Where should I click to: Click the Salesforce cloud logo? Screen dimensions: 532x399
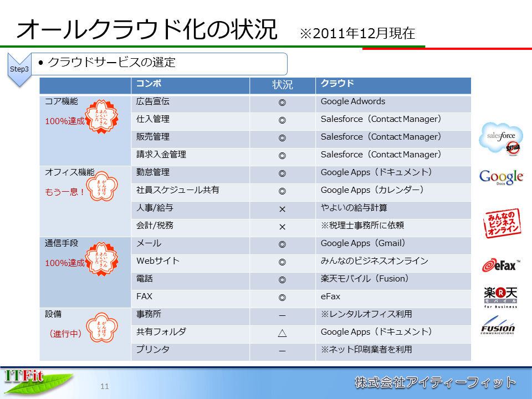[x=501, y=139]
